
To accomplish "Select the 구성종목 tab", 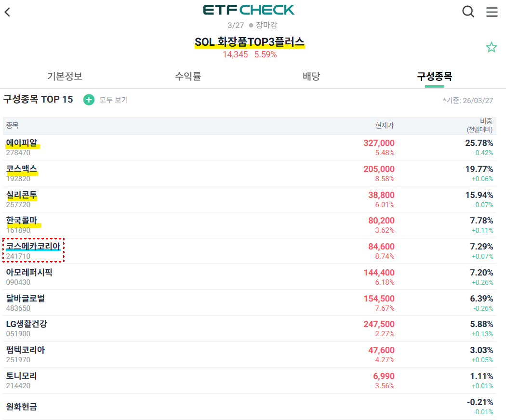I will click(434, 76).
